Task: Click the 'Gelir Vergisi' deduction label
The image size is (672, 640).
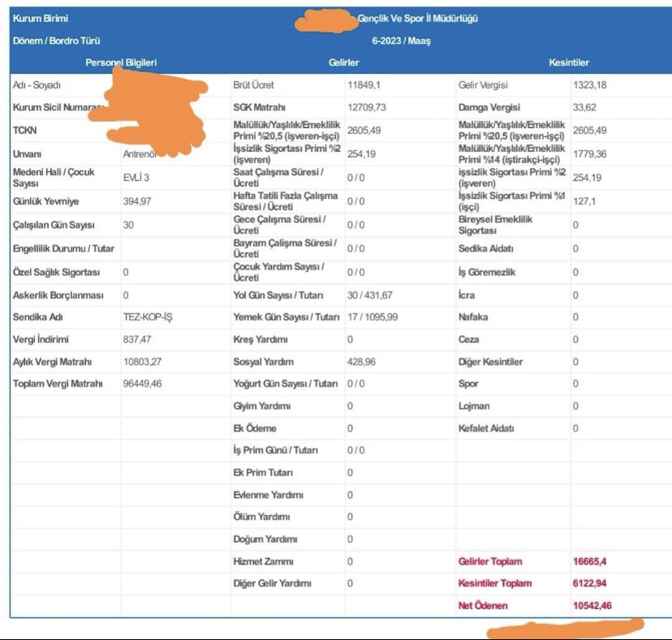Action: click(483, 85)
